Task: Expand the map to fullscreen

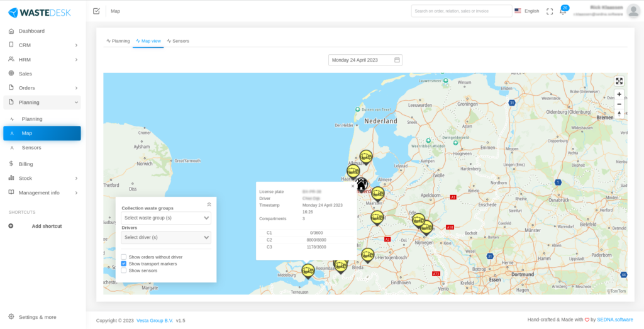Action: [619, 81]
